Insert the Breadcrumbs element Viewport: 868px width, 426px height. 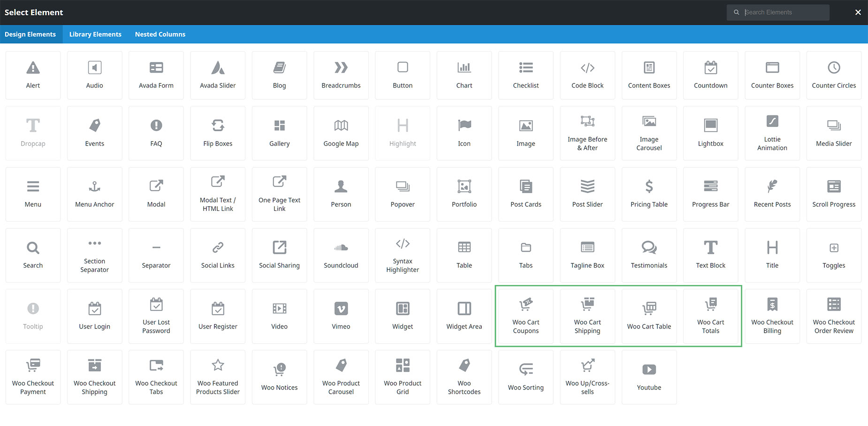pyautogui.click(x=341, y=75)
